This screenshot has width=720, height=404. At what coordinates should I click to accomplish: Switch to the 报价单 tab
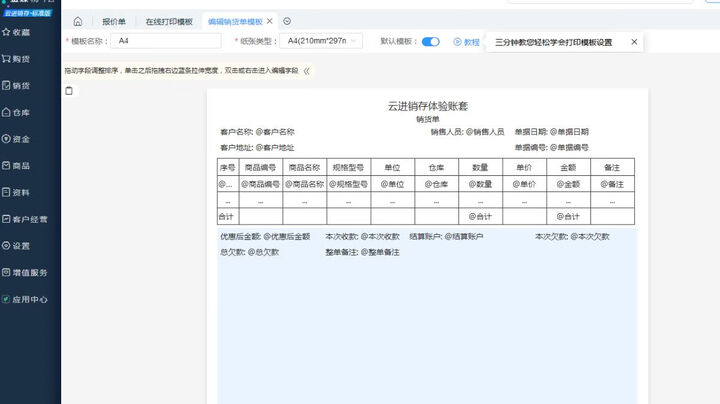pos(114,21)
